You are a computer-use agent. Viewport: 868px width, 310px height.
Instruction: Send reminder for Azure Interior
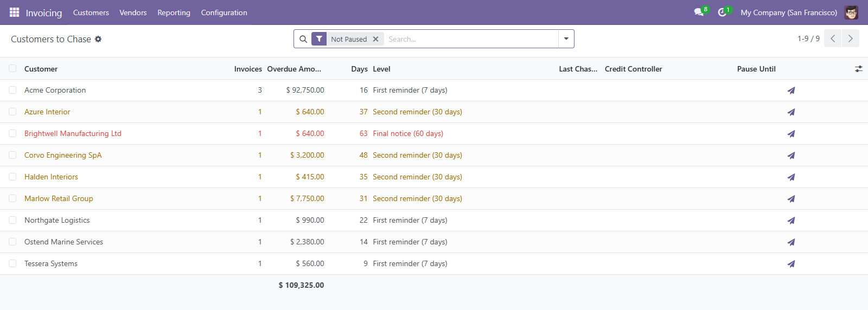(x=791, y=112)
